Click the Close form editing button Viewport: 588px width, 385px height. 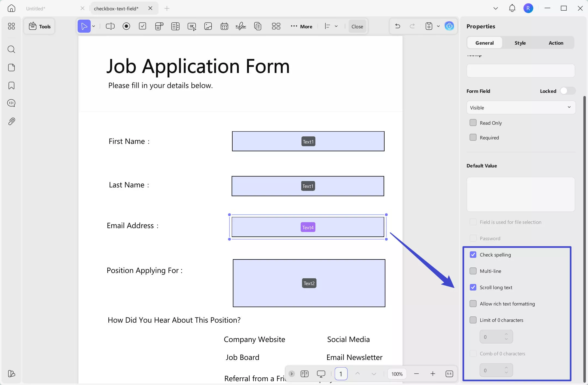[x=357, y=26]
